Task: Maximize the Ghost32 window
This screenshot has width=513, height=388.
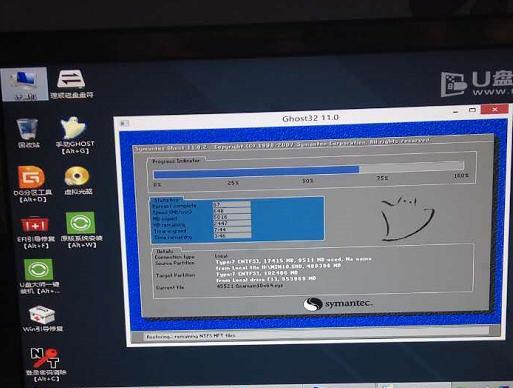Action: tap(472, 110)
